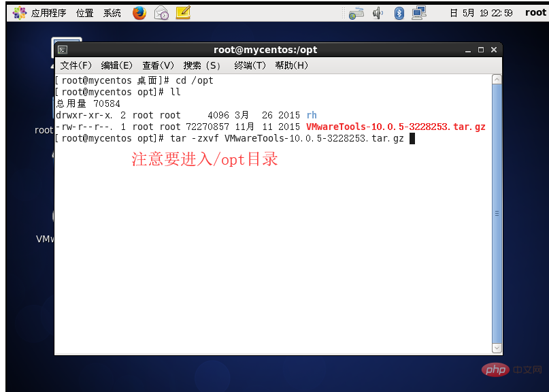549x392 pixels.
Task: Open the mail client launcher icon
Action: (161, 13)
